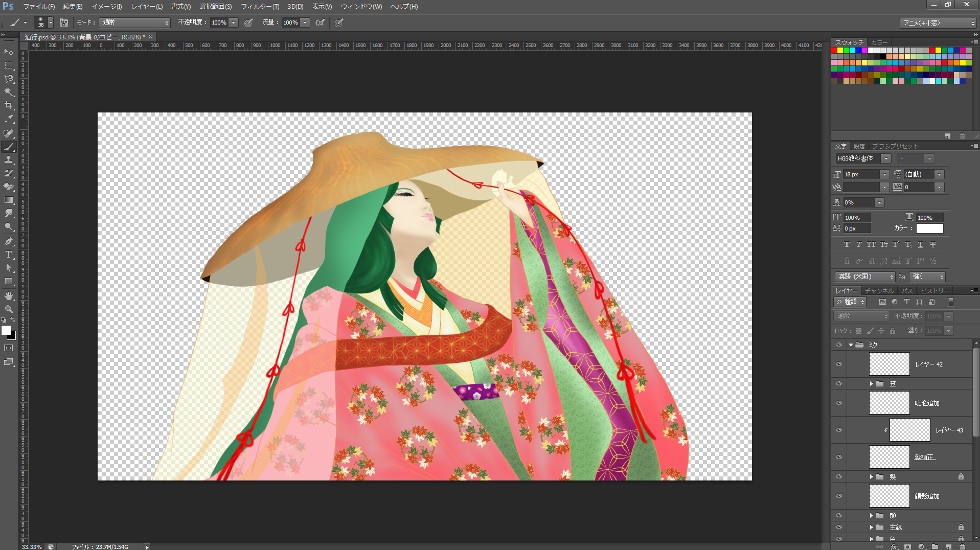Screen dimensions: 980x550
Task: Select the History Brush tool
Action: point(9,173)
